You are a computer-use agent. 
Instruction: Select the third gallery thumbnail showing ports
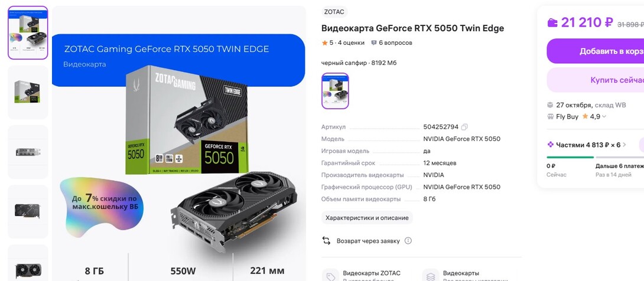click(x=28, y=152)
